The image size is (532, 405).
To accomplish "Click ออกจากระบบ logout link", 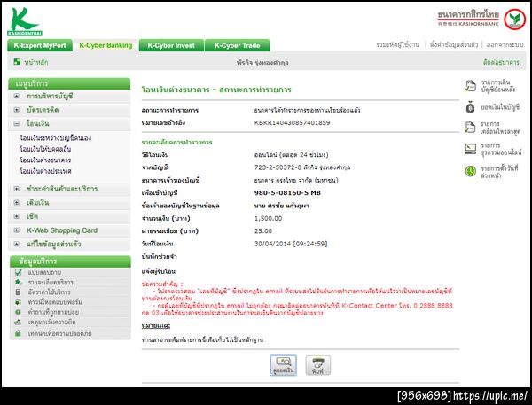I will point(505,45).
